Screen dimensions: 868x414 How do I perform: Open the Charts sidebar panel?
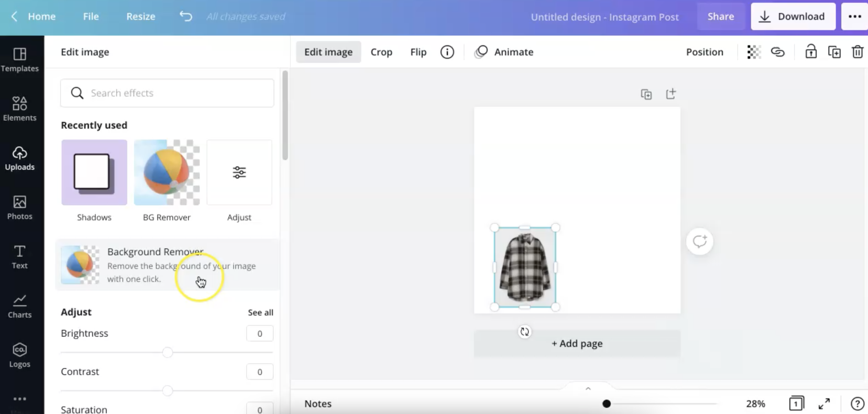[19, 306]
